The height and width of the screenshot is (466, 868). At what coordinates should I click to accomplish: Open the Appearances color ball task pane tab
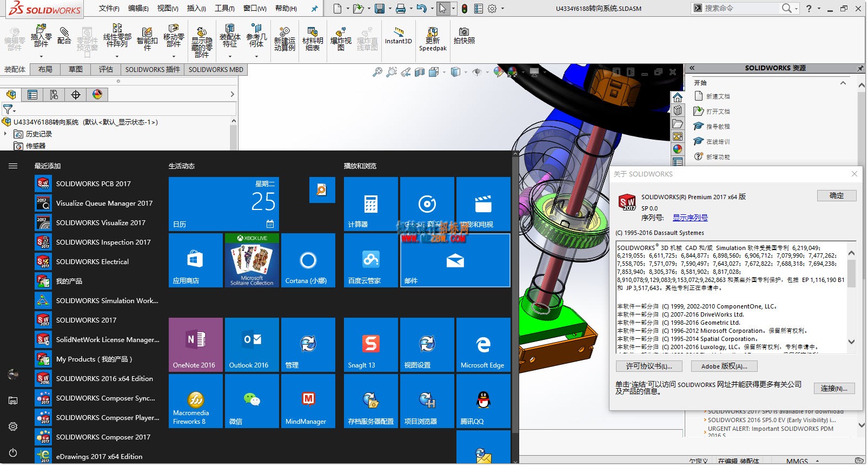coord(678,149)
